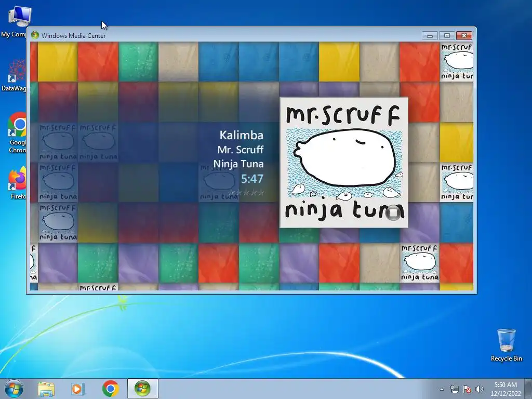Screen dimensions: 532x399
Task: Click the Windows Media Center title bar icon
Action: pyautogui.click(x=35, y=35)
